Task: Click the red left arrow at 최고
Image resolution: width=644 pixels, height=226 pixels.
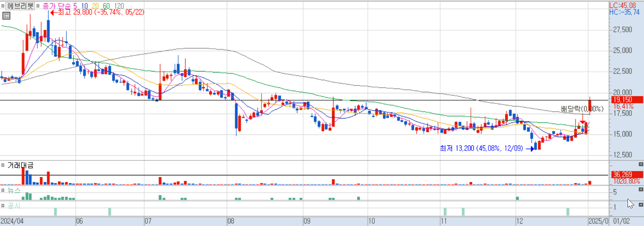Action: (x=53, y=12)
